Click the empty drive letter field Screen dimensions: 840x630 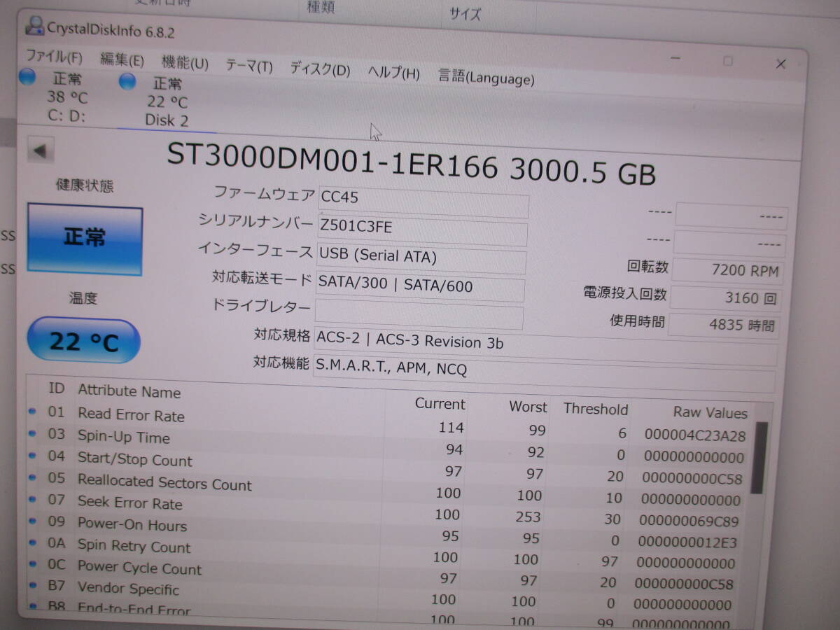(x=419, y=314)
